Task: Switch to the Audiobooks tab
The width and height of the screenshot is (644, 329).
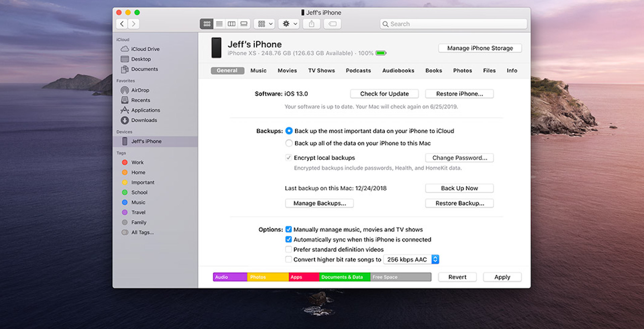Action: (398, 71)
